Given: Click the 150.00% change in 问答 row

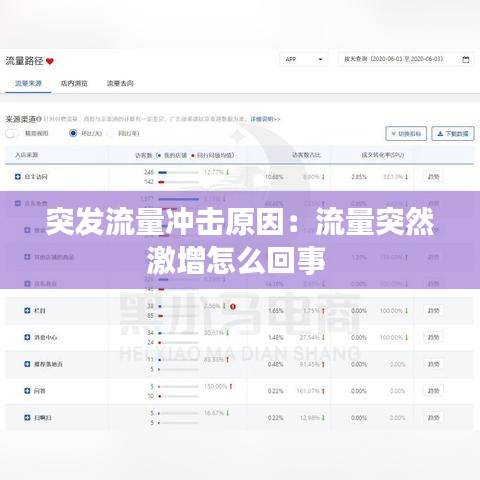Looking at the screenshot, I should pos(215,386).
